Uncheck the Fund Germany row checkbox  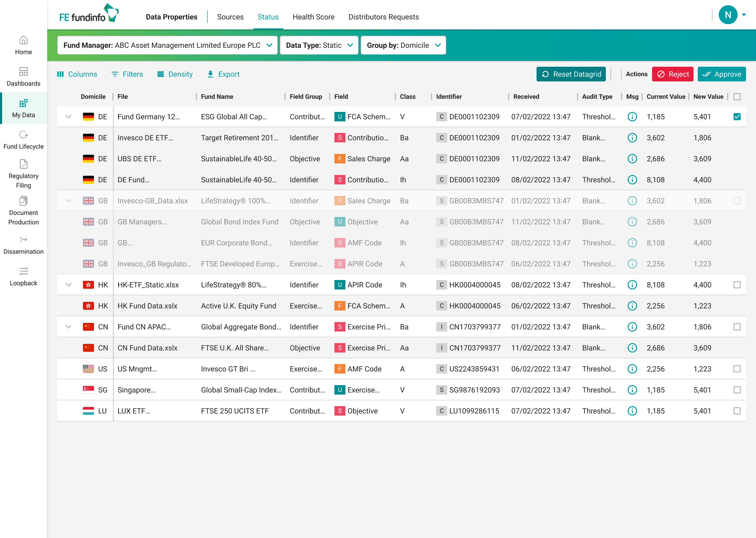point(737,117)
